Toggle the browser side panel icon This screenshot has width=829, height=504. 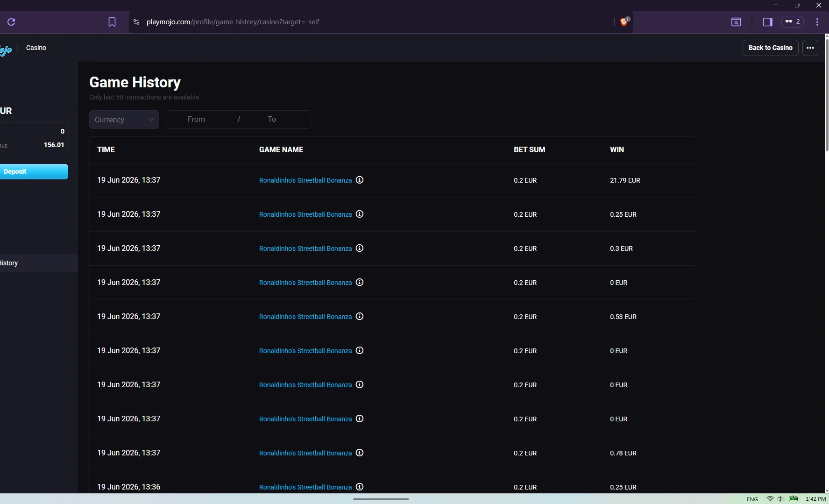768,22
